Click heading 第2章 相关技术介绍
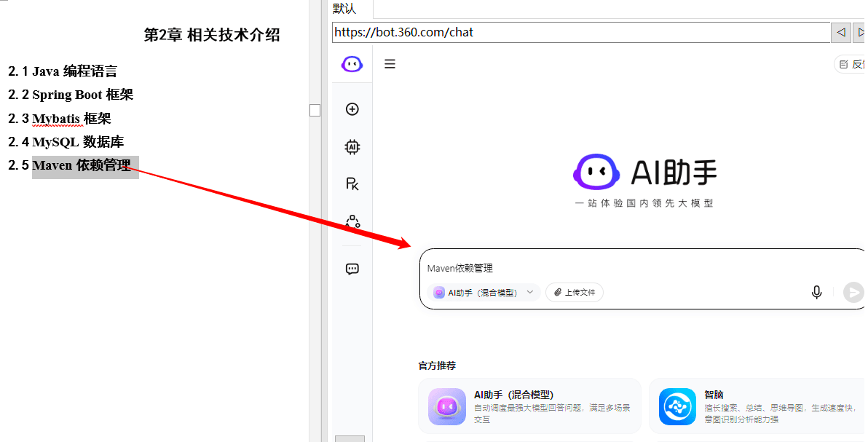The image size is (868, 442). click(212, 35)
